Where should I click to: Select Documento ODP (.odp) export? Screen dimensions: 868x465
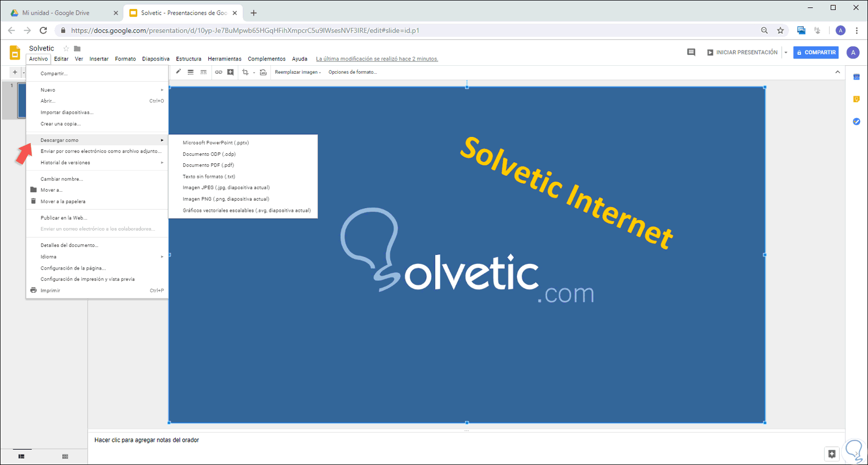pyautogui.click(x=243, y=154)
